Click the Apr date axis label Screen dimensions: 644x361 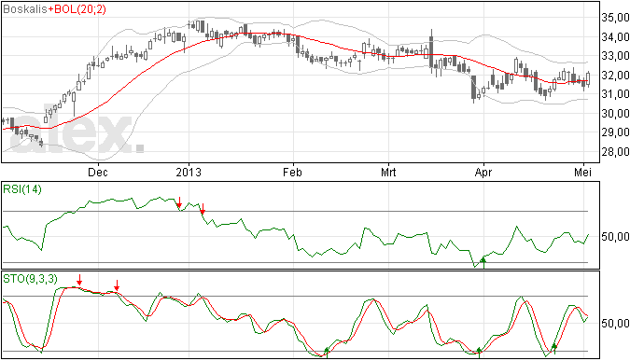[x=483, y=172]
